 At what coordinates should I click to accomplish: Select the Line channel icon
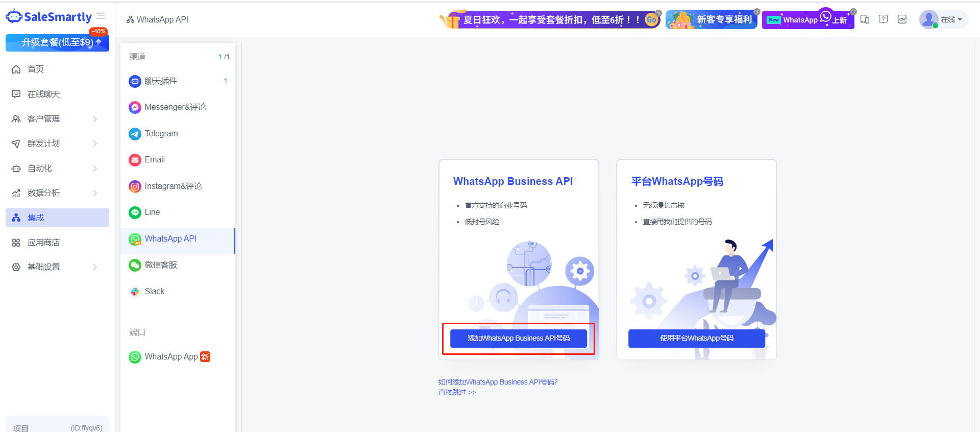pyautogui.click(x=135, y=212)
